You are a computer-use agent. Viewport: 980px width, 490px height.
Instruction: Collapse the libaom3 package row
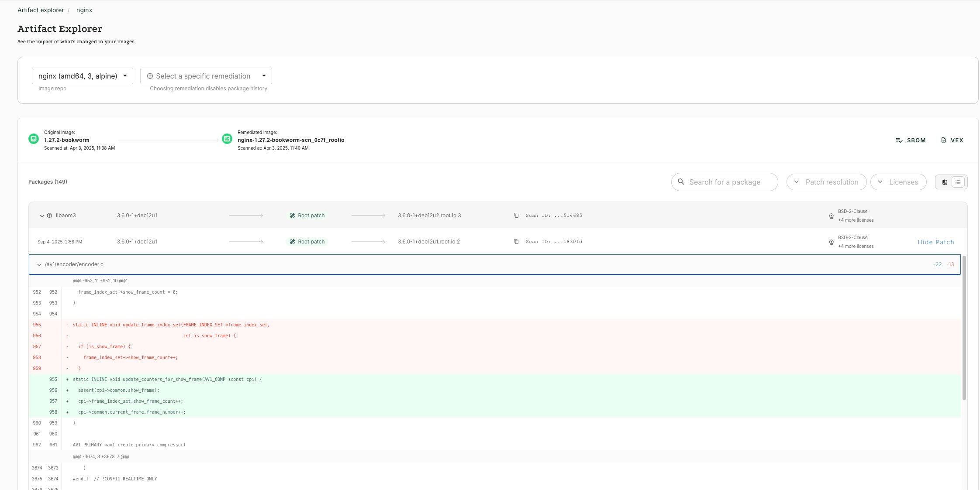(x=42, y=216)
